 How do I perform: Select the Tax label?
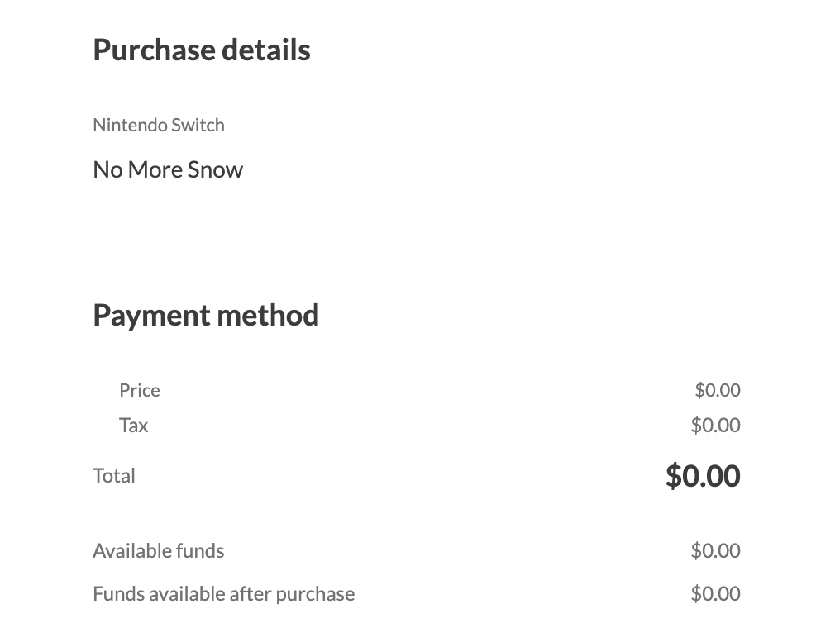[133, 425]
